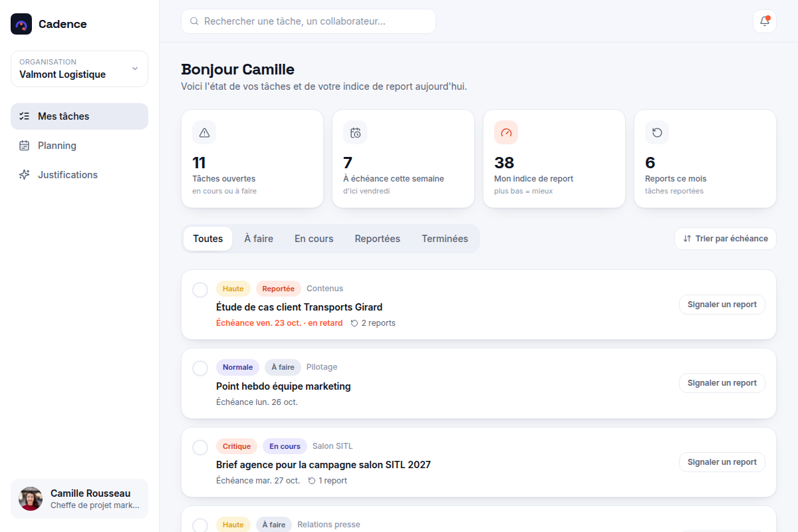The image size is (798, 532).
Task: Click the En cours status badge on Salon SITL task
Action: click(x=285, y=446)
